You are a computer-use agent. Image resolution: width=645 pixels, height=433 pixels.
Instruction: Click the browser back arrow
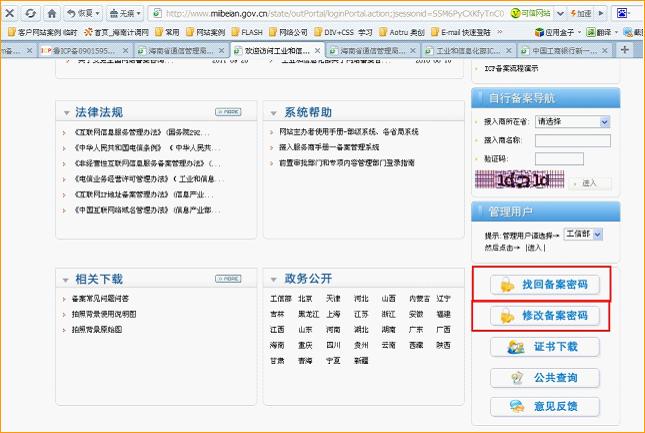pyautogui.click(x=10, y=14)
